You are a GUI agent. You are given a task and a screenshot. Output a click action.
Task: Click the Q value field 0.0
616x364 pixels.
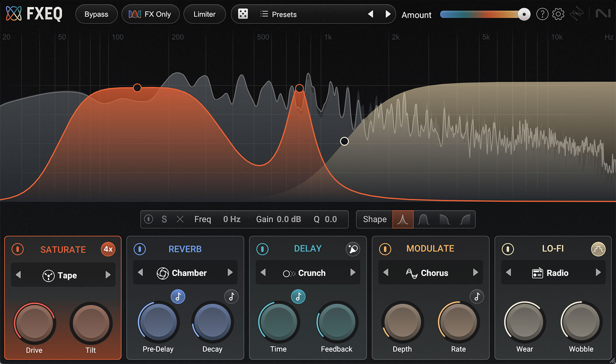coord(331,219)
